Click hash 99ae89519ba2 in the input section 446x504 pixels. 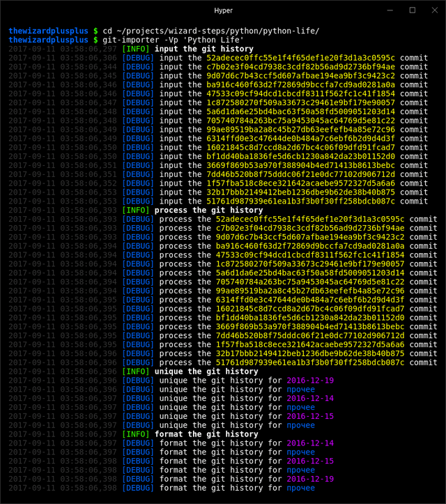point(300,130)
